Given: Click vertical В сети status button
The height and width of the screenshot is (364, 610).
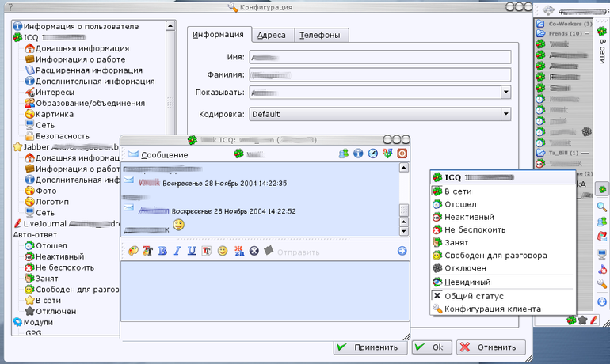Looking at the screenshot, I should pyautogui.click(x=602, y=44).
